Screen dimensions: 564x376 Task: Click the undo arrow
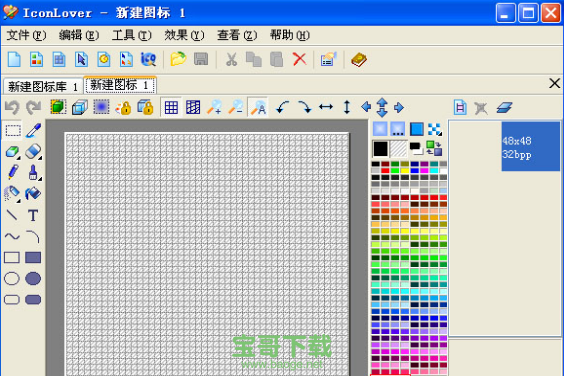pos(12,107)
